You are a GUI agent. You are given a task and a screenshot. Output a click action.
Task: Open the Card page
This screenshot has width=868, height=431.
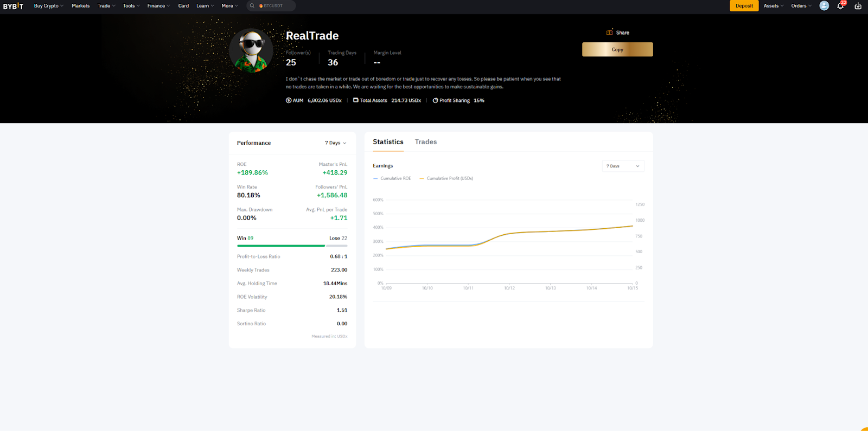[183, 6]
